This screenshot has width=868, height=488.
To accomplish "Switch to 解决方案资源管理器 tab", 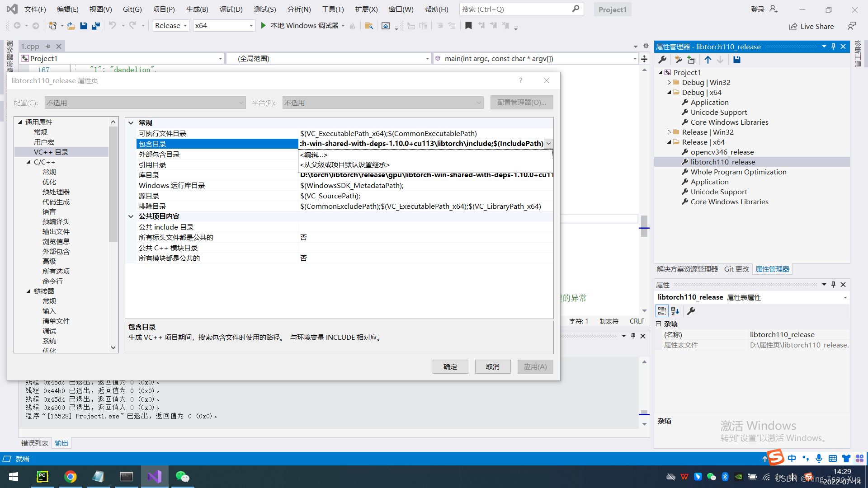I will [x=687, y=269].
